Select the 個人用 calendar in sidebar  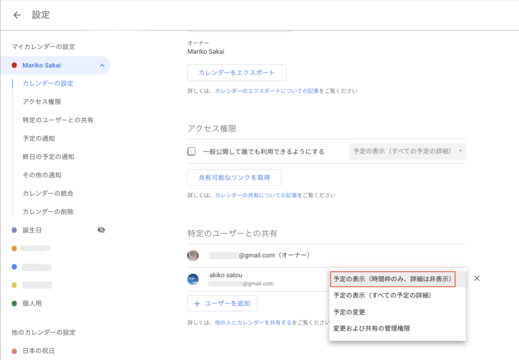click(32, 303)
